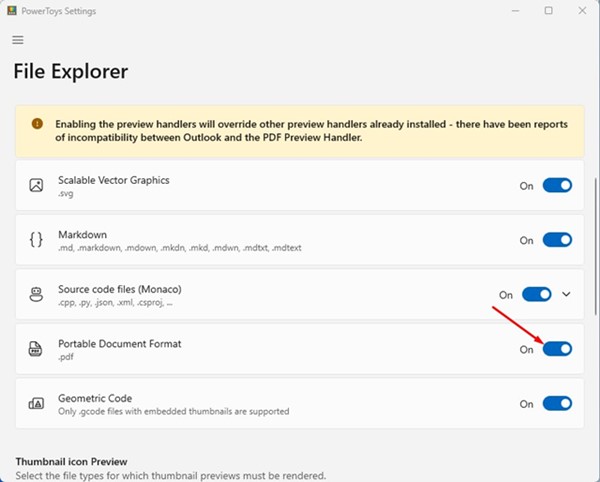Click the Source code files Monaco icon

tap(36, 294)
